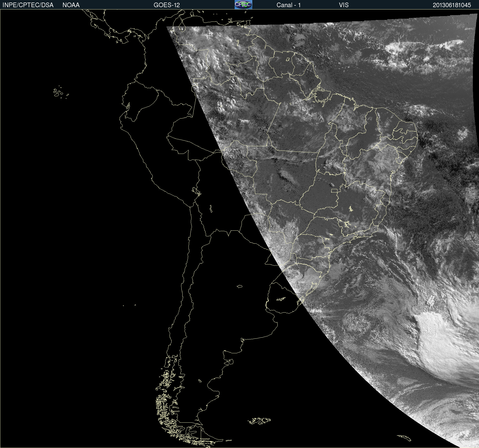This screenshot has width=479, height=448.
Task: Click the VIS channel label
Action: (x=344, y=5)
